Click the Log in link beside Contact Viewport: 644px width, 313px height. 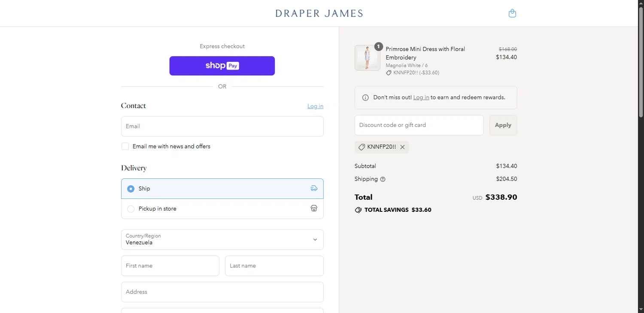pyautogui.click(x=315, y=106)
